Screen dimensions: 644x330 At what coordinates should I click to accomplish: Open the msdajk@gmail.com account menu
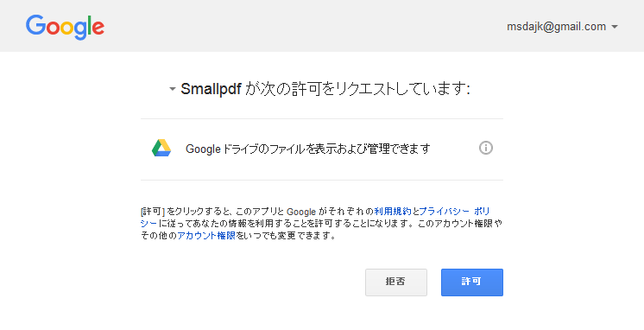[x=562, y=27]
